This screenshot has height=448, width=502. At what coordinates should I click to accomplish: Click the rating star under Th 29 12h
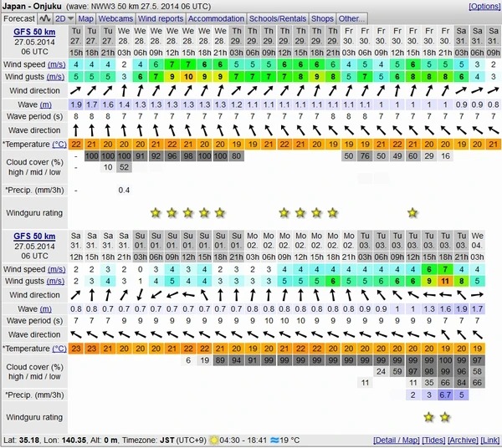tap(284, 212)
